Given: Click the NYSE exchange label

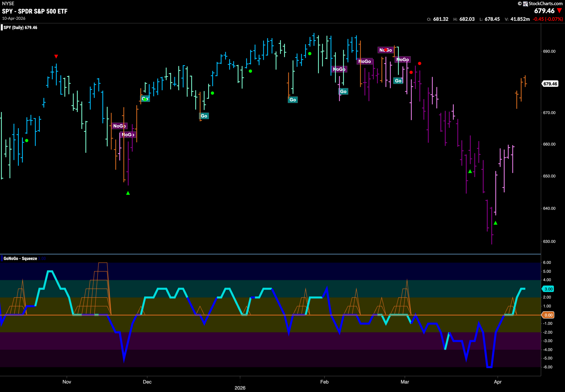Looking at the screenshot, I should tap(8, 4).
